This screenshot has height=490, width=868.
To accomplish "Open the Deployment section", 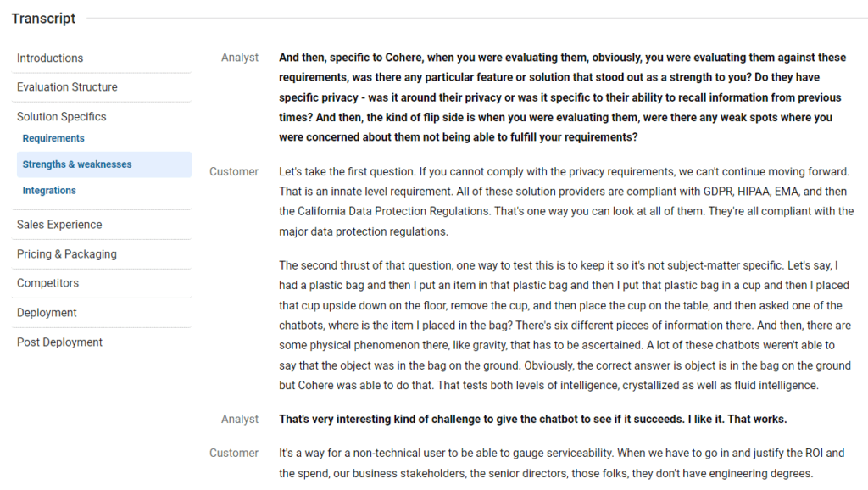I will point(47,313).
